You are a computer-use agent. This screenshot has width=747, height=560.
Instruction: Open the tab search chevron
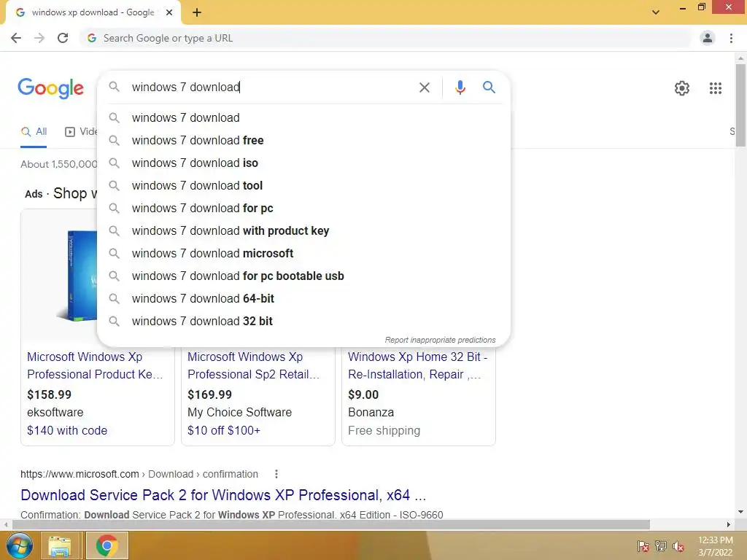(656, 12)
